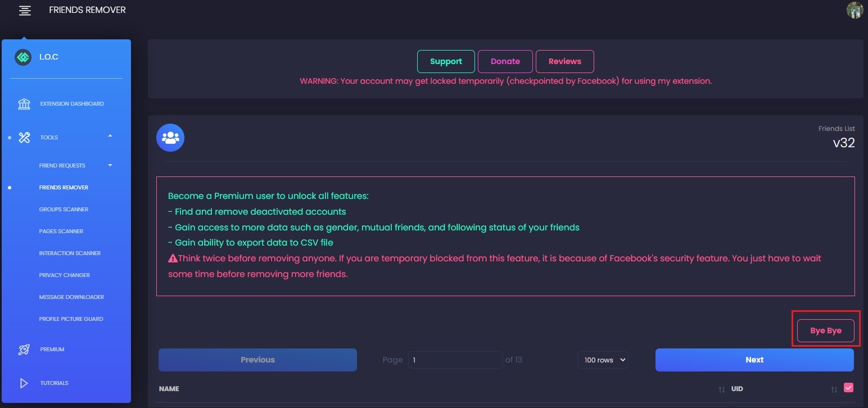Open Groups Scanner menu item

[64, 210]
